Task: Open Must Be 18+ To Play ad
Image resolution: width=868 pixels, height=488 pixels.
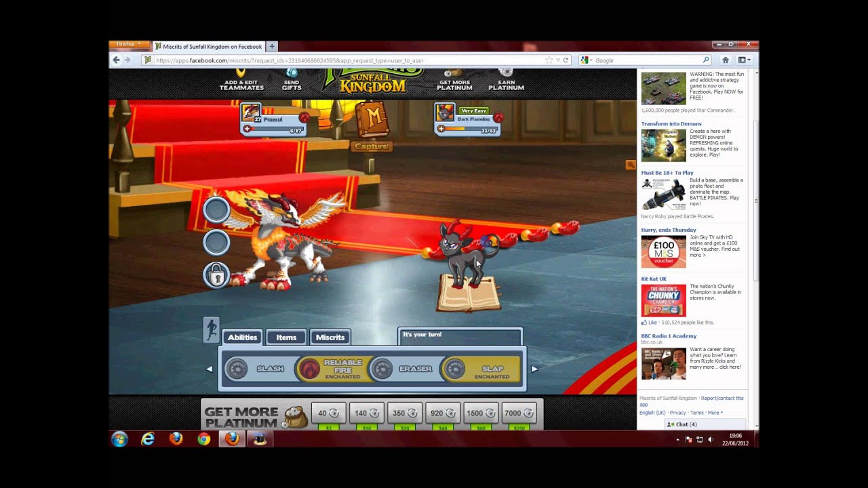Action: pyautogui.click(x=668, y=173)
